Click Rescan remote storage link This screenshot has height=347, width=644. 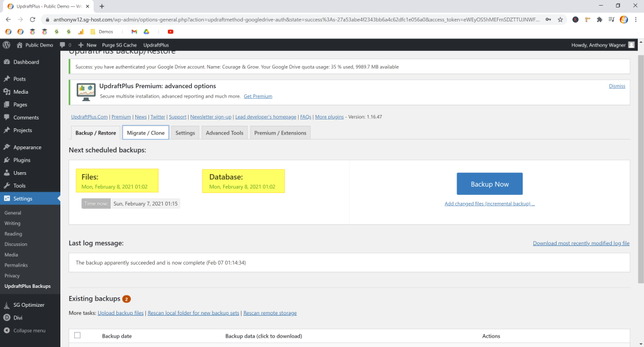(270, 313)
